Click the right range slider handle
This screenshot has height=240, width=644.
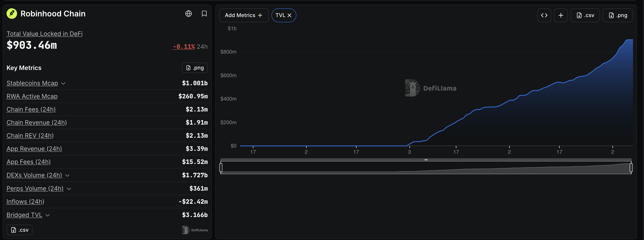point(631,167)
